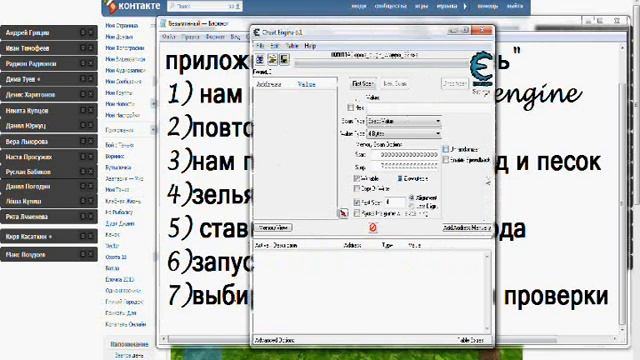Click the Notepad window title icon
The width and height of the screenshot is (640, 360).
pyautogui.click(x=164, y=24)
